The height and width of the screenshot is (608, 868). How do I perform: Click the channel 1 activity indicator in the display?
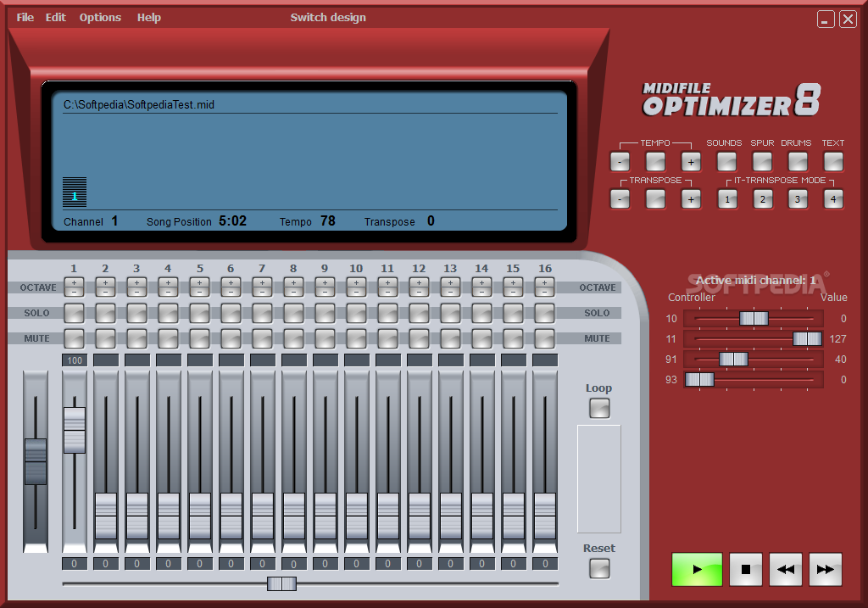[x=75, y=192]
